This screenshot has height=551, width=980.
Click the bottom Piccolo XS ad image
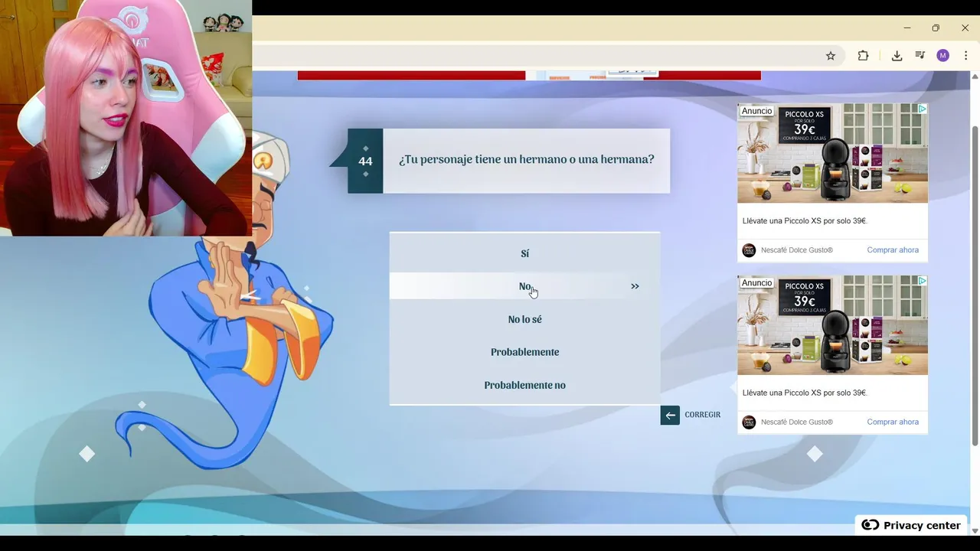click(x=832, y=325)
